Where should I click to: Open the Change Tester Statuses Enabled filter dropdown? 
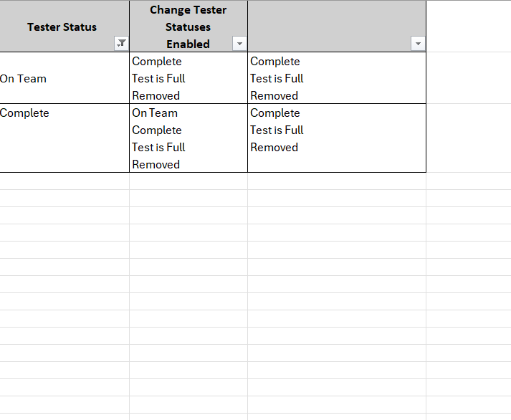[239, 44]
